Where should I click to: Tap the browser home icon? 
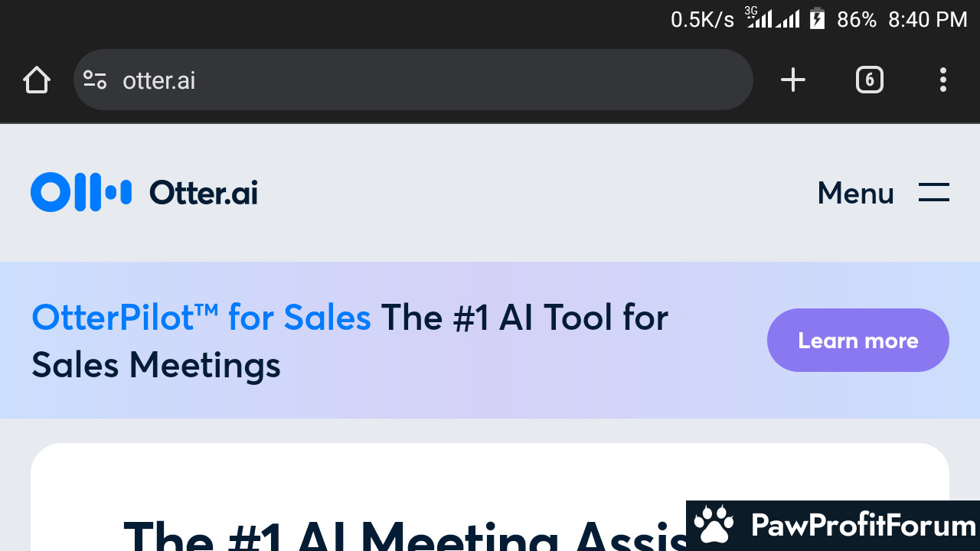36,80
